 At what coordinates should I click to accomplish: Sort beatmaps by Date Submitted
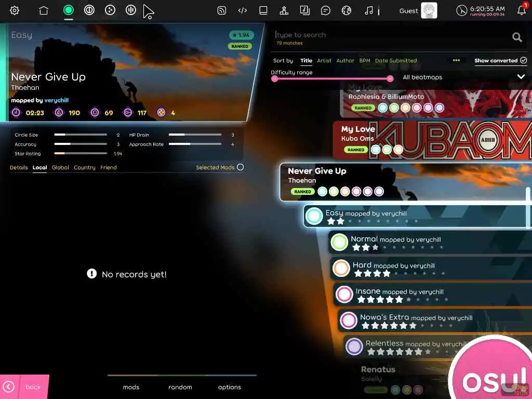point(396,60)
